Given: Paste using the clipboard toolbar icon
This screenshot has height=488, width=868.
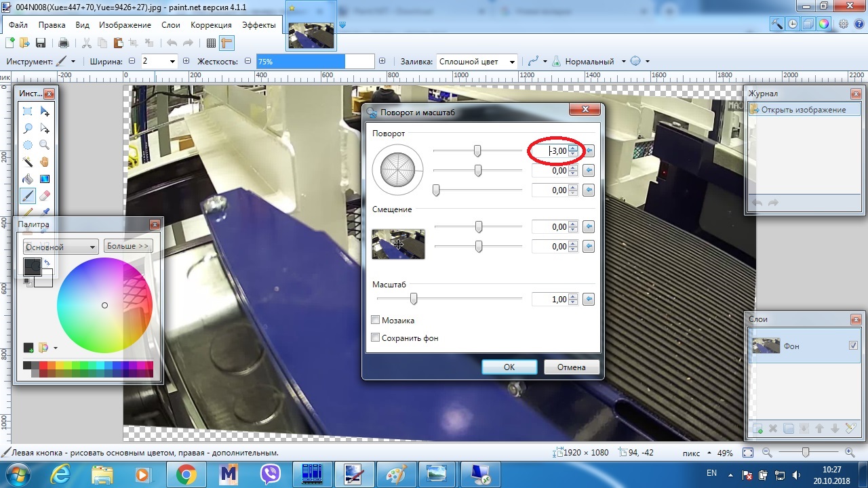Looking at the screenshot, I should 118,43.
